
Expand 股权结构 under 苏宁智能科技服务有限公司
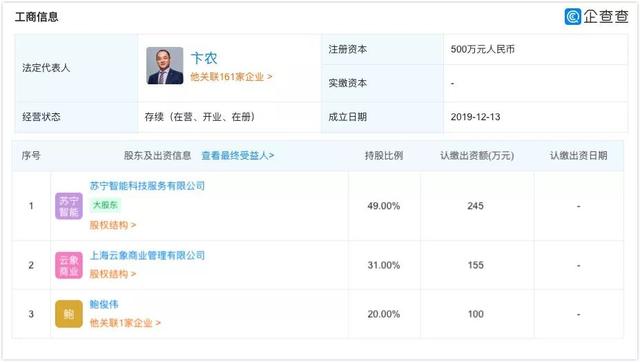(113, 225)
